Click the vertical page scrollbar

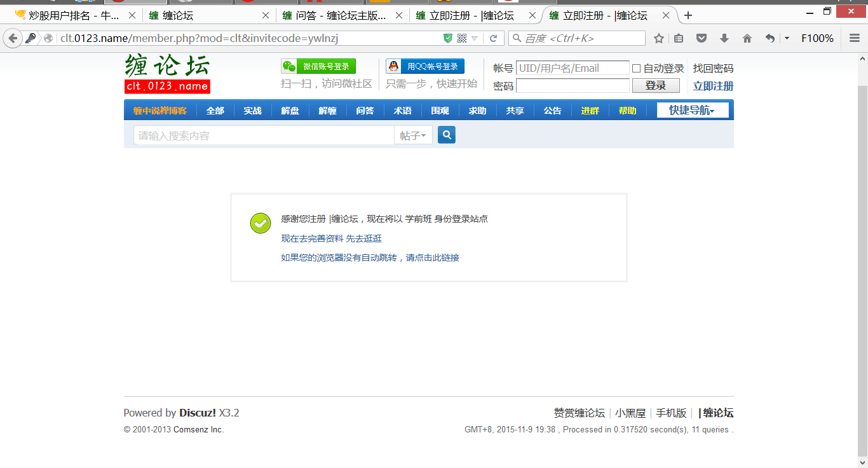coord(862,254)
